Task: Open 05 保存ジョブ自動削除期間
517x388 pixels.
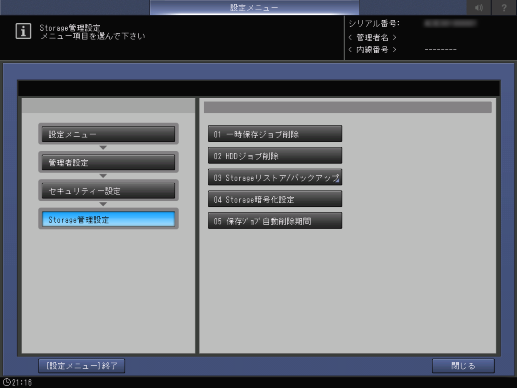Action: [275, 221]
